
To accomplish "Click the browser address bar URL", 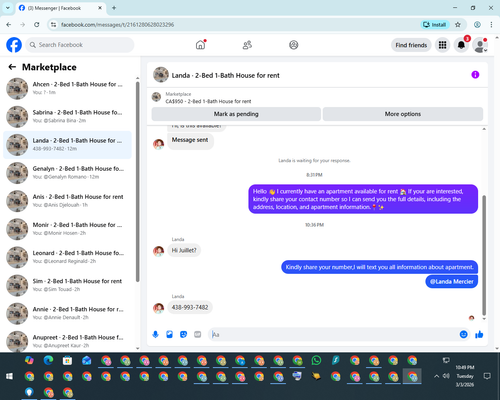I will coord(117,25).
